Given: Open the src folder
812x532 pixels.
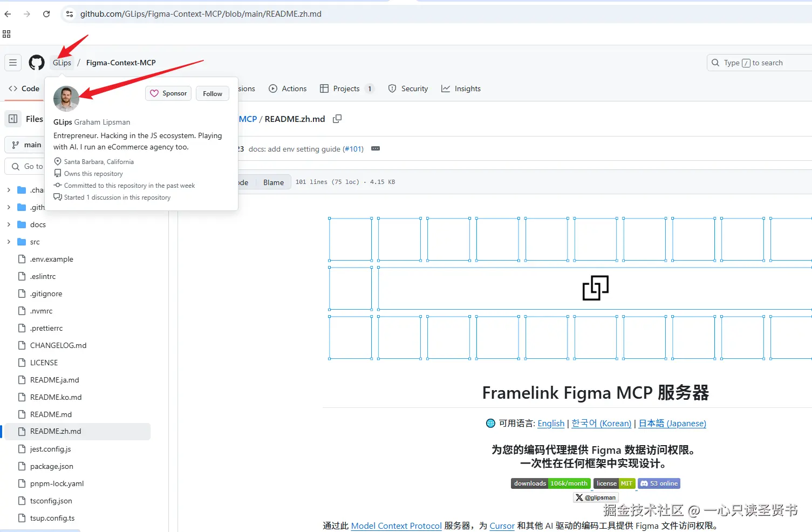Looking at the screenshot, I should click(x=35, y=242).
